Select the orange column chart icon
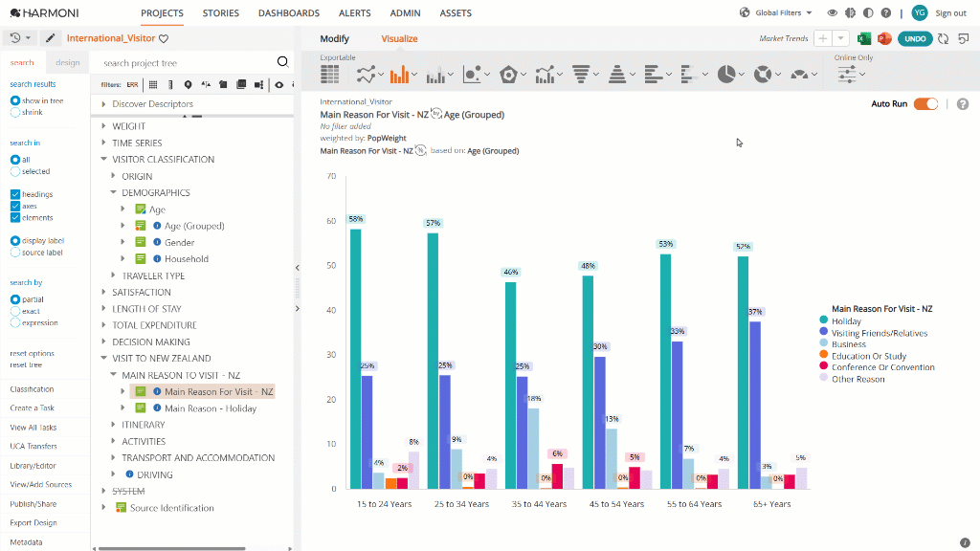 (x=399, y=75)
